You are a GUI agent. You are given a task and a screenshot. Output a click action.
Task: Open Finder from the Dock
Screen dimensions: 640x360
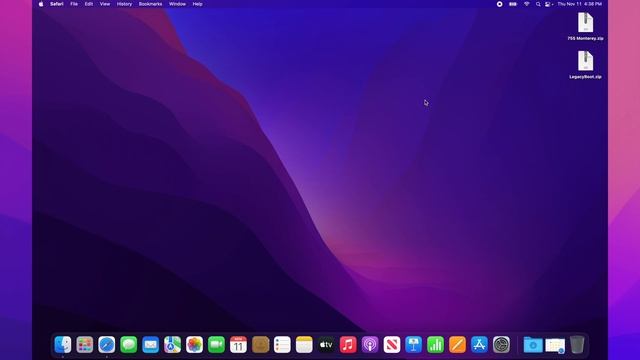tap(63, 345)
